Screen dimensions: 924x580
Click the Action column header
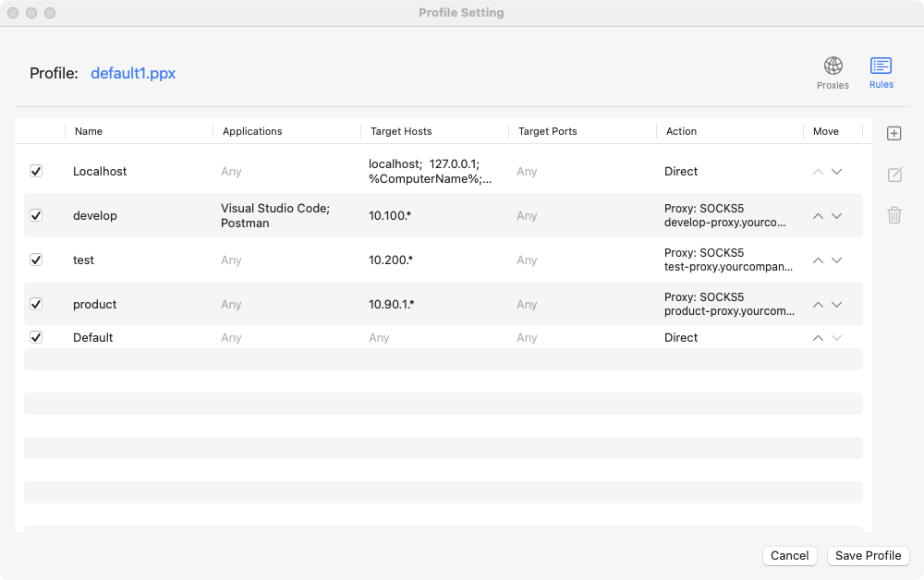(x=681, y=131)
